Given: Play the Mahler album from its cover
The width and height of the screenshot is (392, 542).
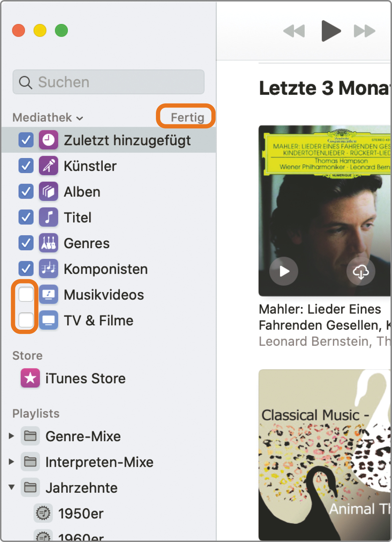Looking at the screenshot, I should [x=284, y=271].
